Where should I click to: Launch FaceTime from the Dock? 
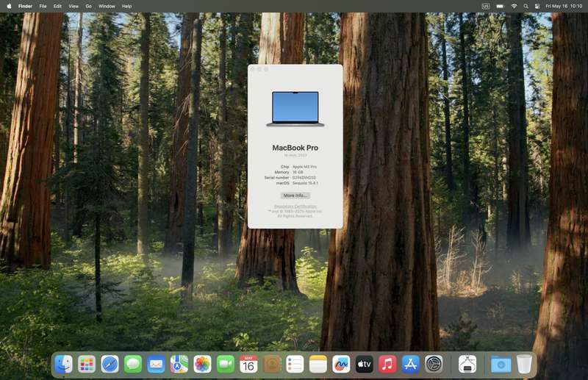[x=226, y=365]
